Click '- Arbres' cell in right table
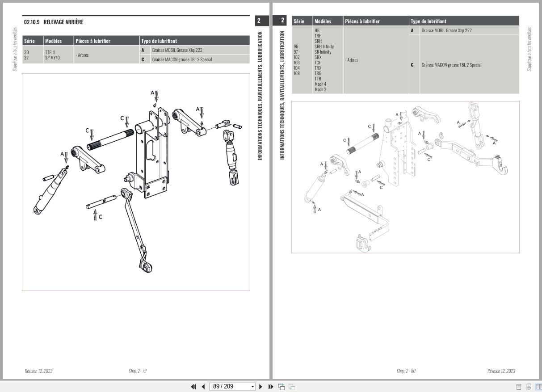542x392 pixels. pyautogui.click(x=352, y=60)
